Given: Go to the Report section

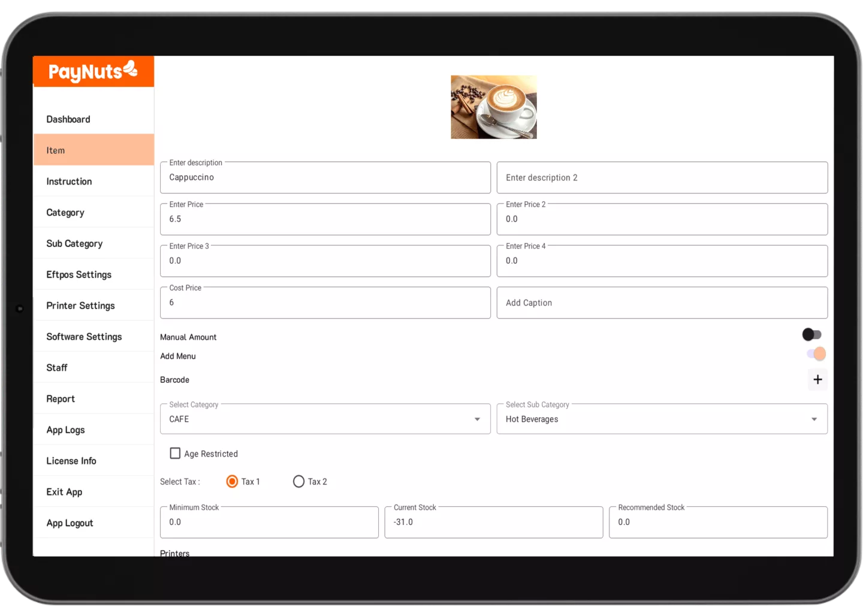Looking at the screenshot, I should tap(60, 398).
